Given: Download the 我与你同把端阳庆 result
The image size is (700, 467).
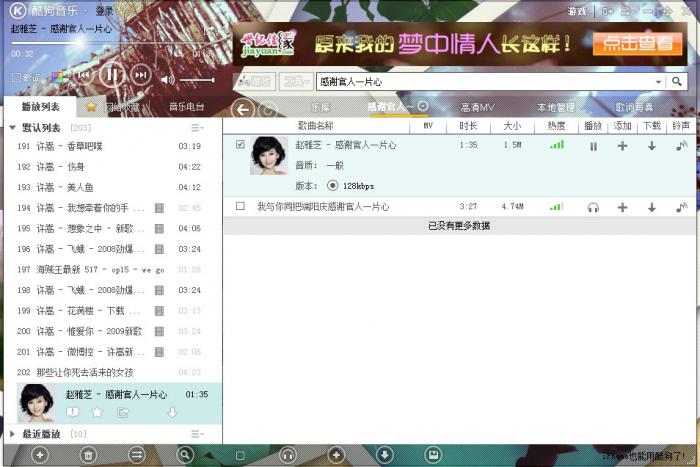Looking at the screenshot, I should coord(652,207).
